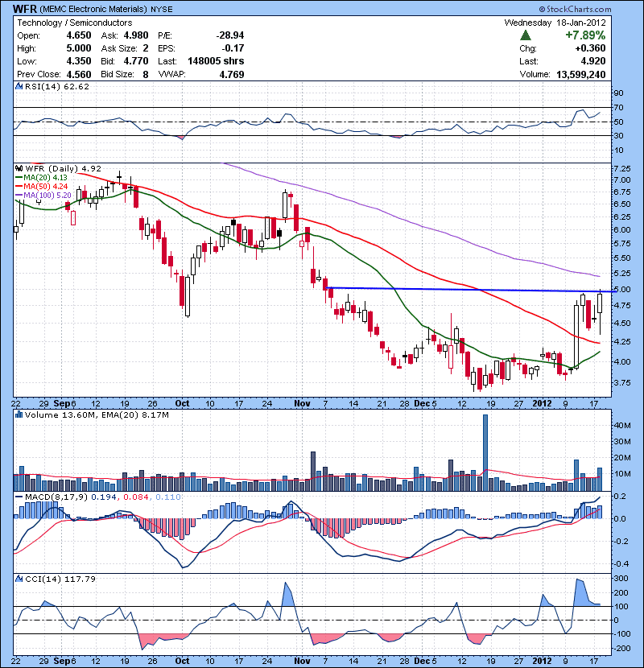
Task: Click the green up-arrow change indicator
Action: click(x=526, y=35)
